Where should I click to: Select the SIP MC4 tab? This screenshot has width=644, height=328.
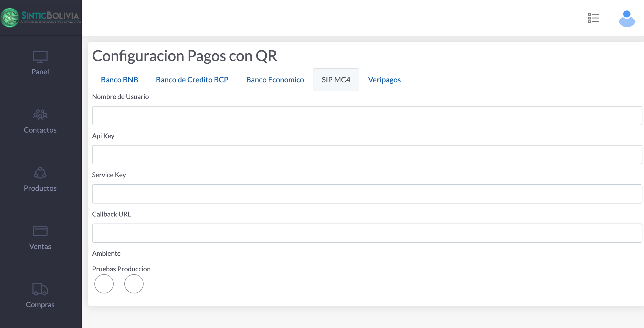point(336,80)
